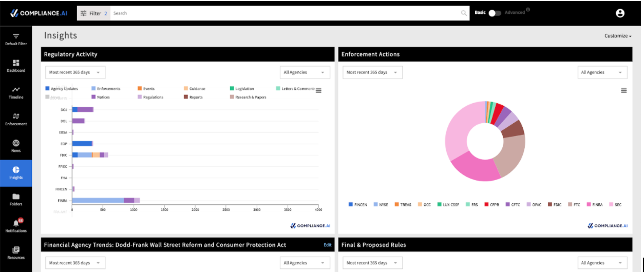Open the user account profile icon
The height and width of the screenshot is (272, 644).
pos(620,13)
